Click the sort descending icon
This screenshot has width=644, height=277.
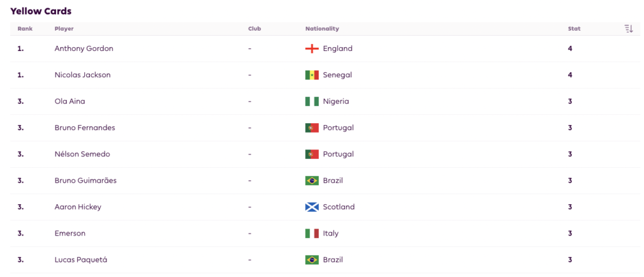click(x=628, y=29)
